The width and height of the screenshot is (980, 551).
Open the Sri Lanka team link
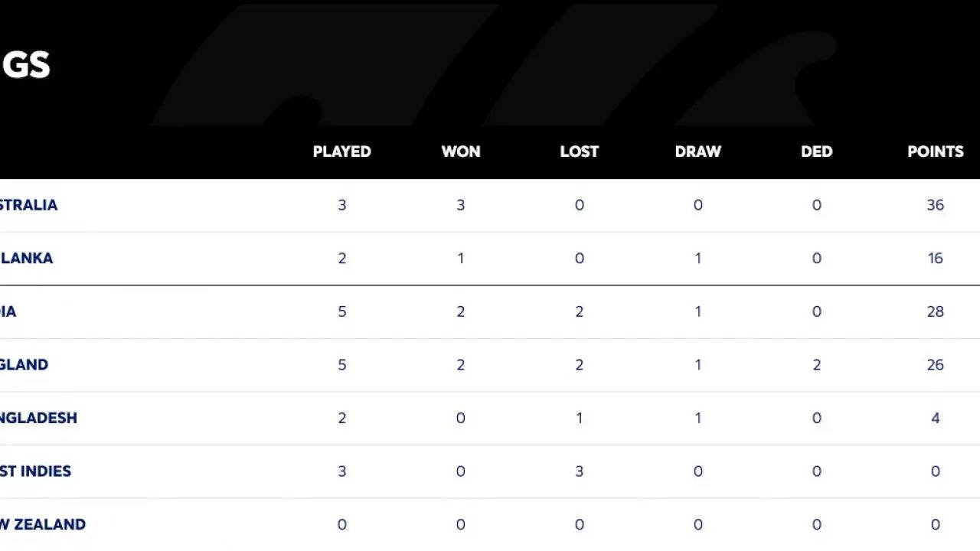click(26, 258)
